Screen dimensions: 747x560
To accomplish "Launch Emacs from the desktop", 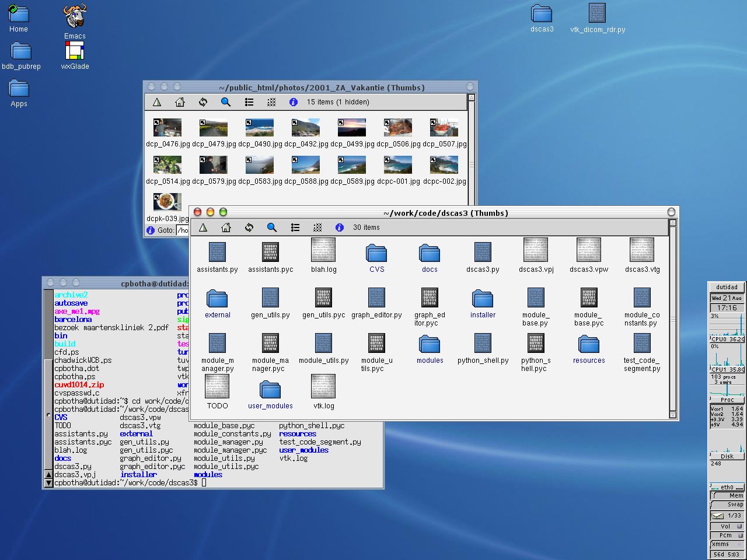I will (x=75, y=16).
